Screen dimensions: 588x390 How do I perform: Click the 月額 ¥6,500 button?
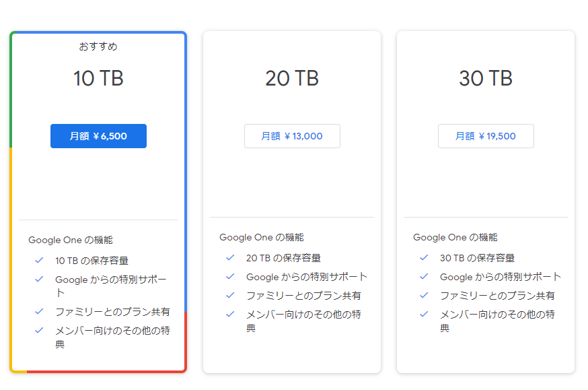[98, 136]
